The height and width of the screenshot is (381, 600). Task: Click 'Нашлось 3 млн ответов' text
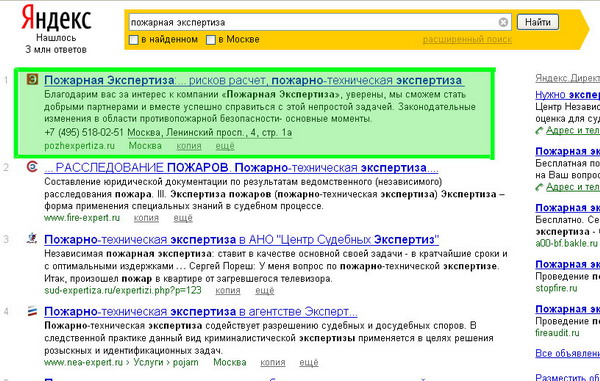pos(56,44)
